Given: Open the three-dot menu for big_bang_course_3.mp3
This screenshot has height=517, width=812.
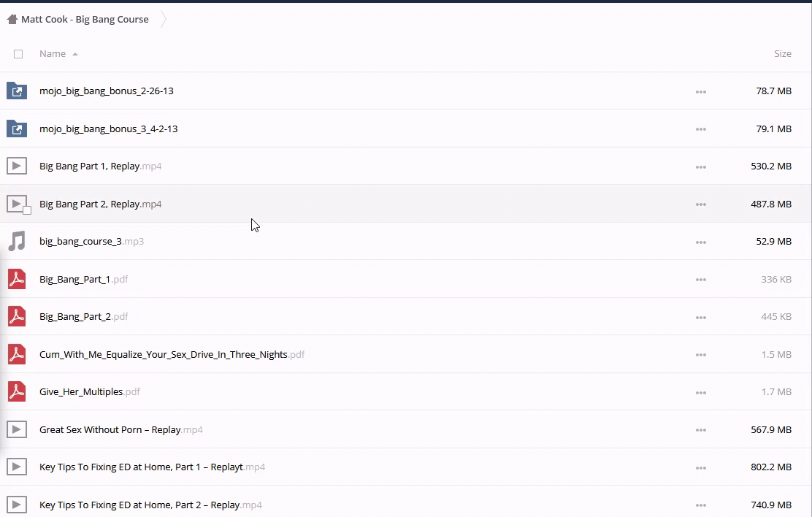Looking at the screenshot, I should click(700, 242).
